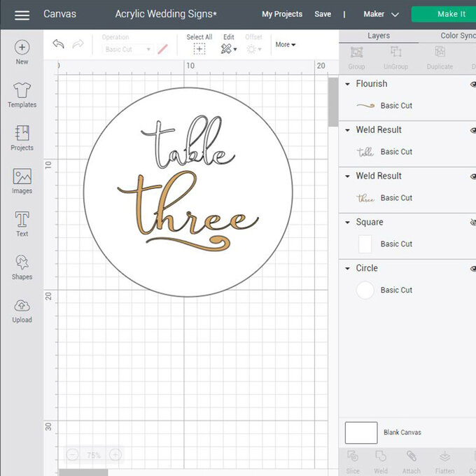Image resolution: width=476 pixels, height=476 pixels.
Task: Open My Projects link
Action: click(x=282, y=14)
